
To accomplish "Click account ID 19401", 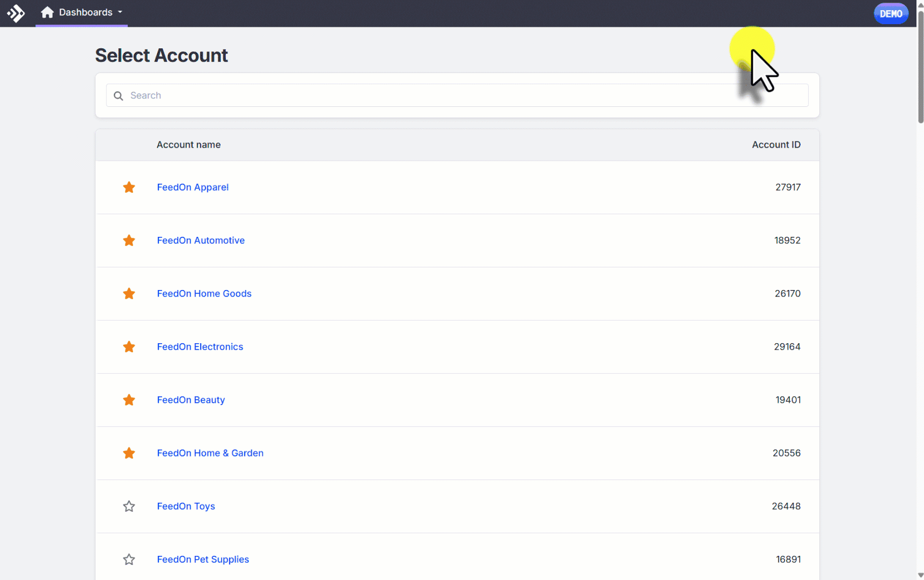I will coord(788,400).
